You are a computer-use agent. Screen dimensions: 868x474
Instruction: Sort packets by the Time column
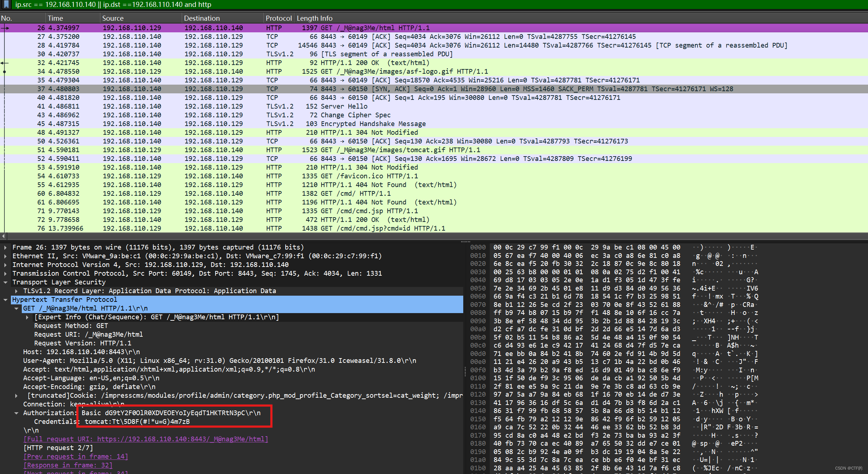click(55, 18)
